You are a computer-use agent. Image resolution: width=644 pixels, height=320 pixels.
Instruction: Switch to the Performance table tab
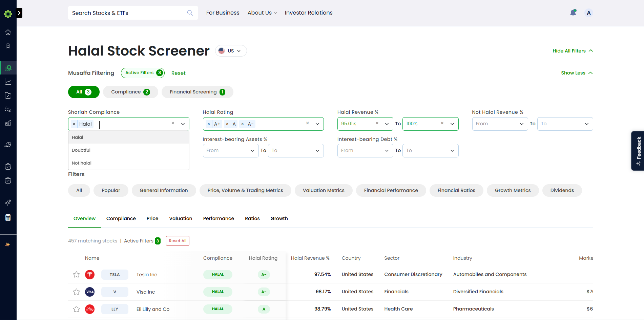(x=219, y=218)
